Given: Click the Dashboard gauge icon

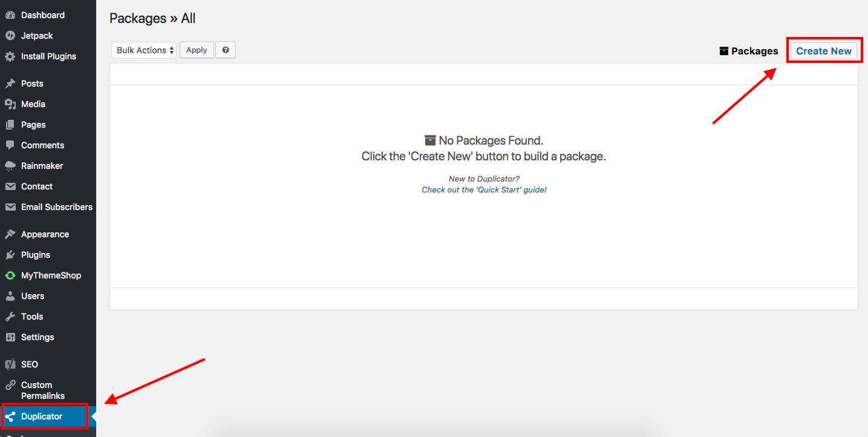Looking at the screenshot, I should coord(10,15).
